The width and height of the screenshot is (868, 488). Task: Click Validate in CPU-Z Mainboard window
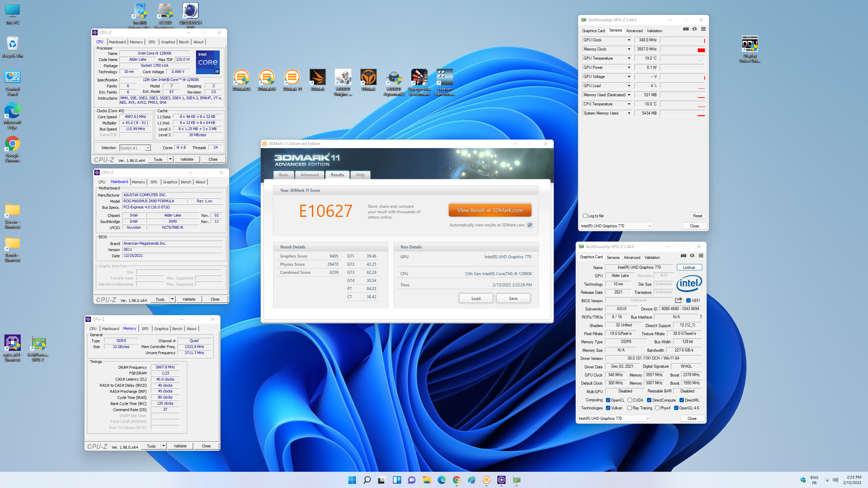pos(189,299)
